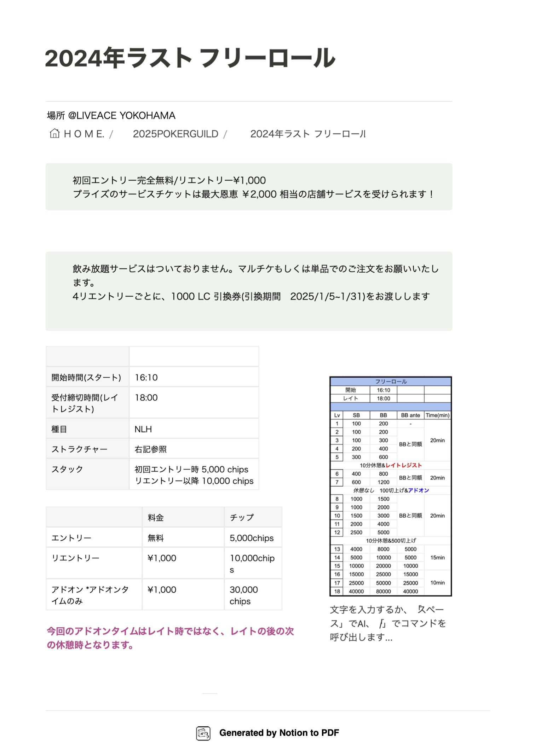Click the purple add-on time notice text
The image size is (535, 756).
point(170,638)
